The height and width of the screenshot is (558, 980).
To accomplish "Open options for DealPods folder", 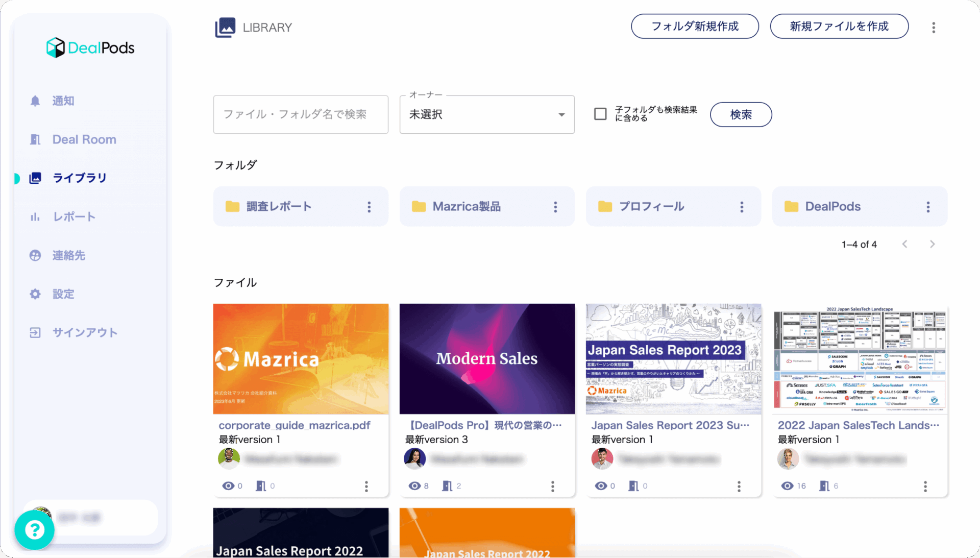I will click(928, 207).
